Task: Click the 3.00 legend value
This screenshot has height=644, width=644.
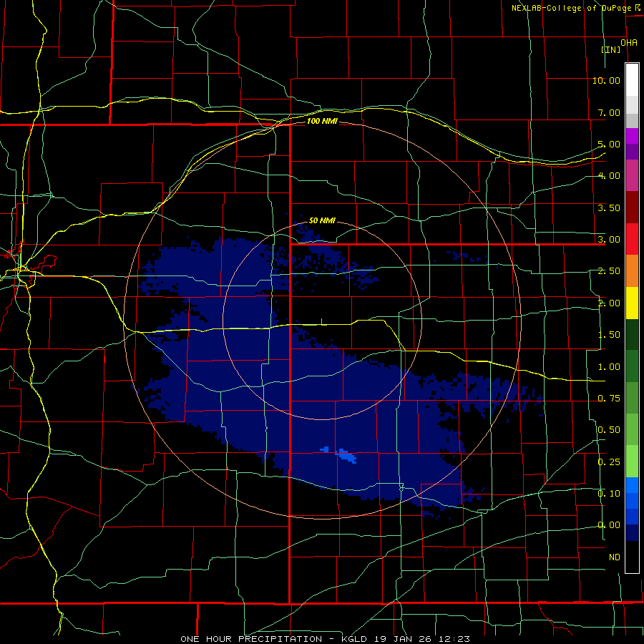Action: click(x=609, y=240)
